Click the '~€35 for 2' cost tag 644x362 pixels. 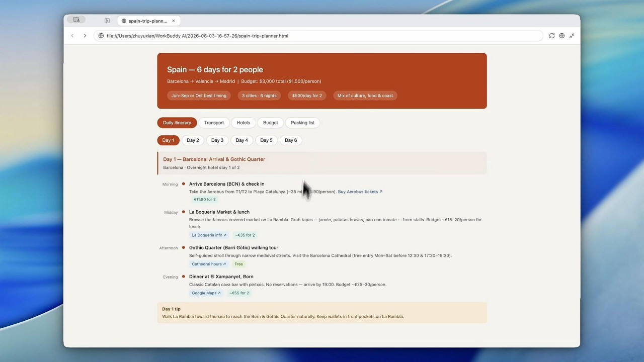tap(245, 235)
